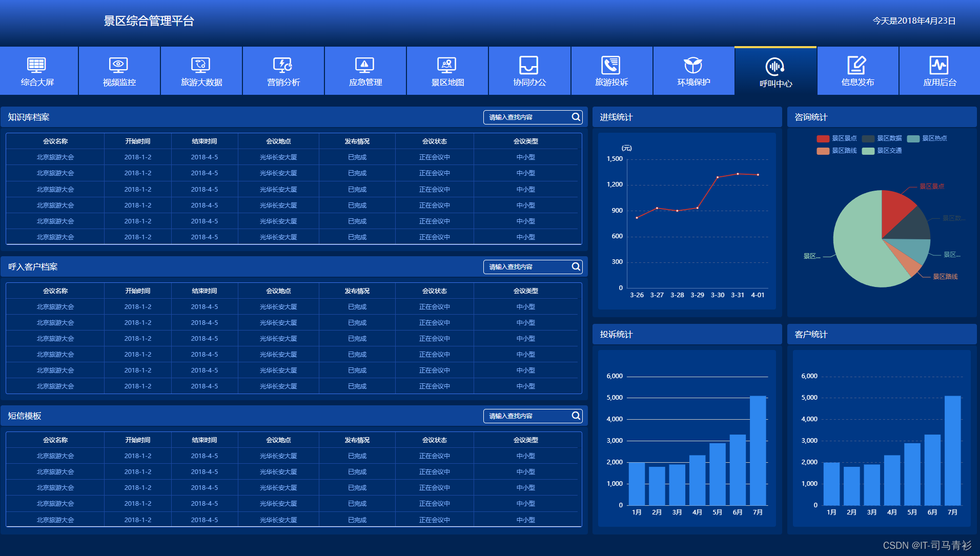Open the 综合大屏 dashboard icon
This screenshot has height=556, width=980.
(x=38, y=71)
